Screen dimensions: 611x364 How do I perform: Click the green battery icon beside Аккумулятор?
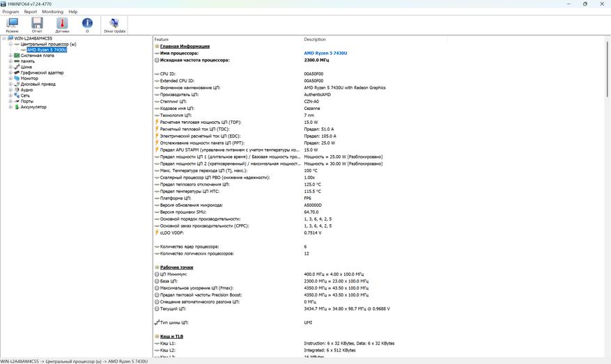coord(17,106)
